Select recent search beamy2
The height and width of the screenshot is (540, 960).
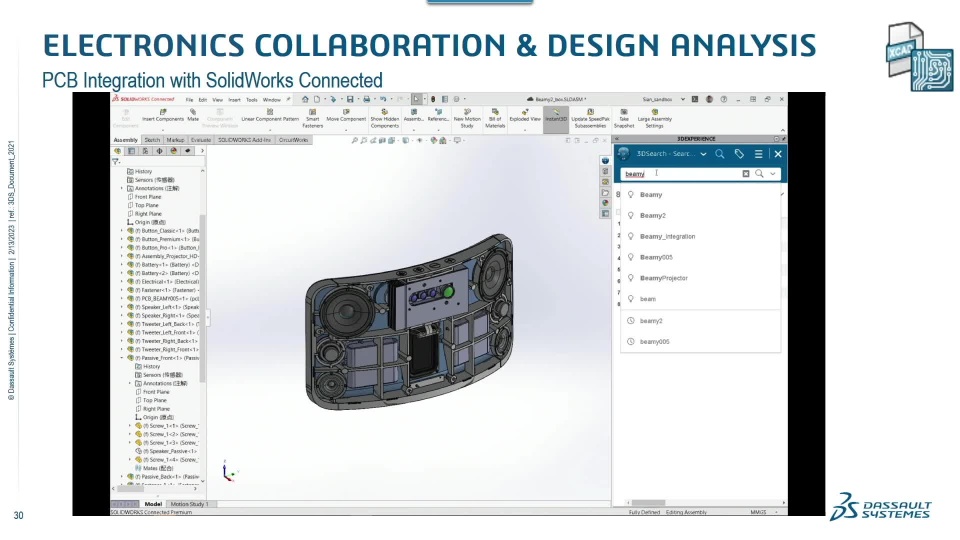[x=700, y=321]
